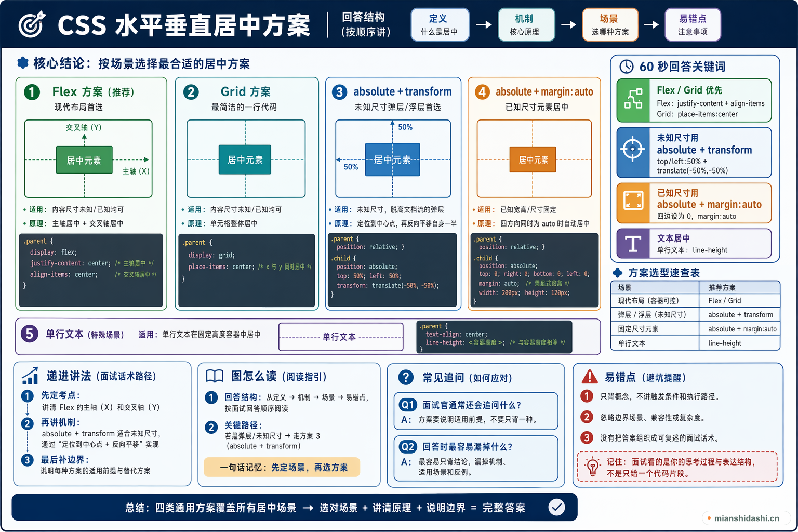This screenshot has height=532, width=798.
Task: Click the line-height table cell
Action: (x=740, y=343)
